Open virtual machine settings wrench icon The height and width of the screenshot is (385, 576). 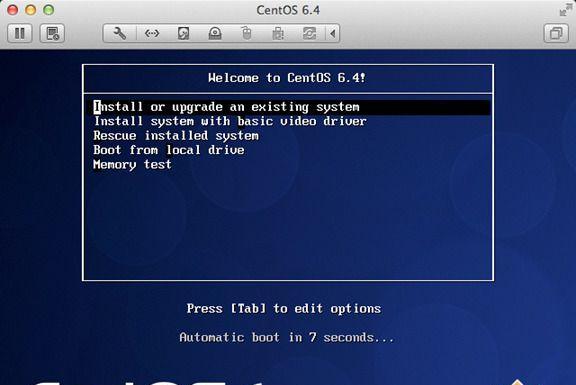(120, 33)
